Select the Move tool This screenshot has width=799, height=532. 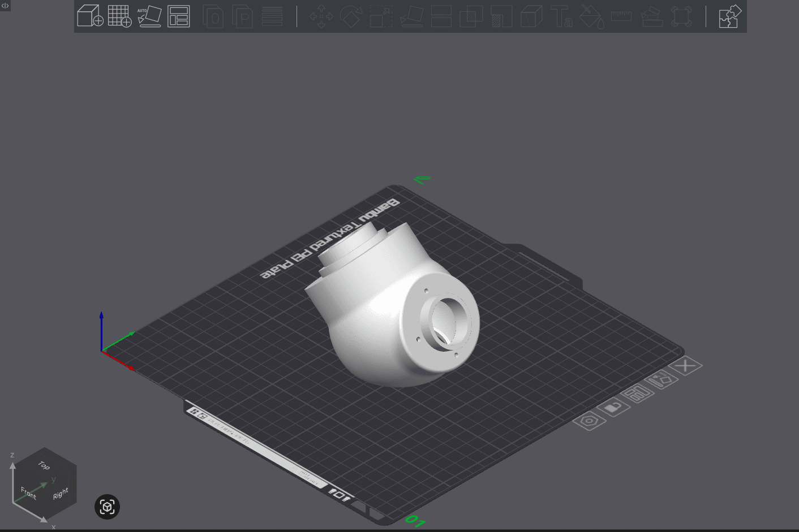(x=321, y=17)
